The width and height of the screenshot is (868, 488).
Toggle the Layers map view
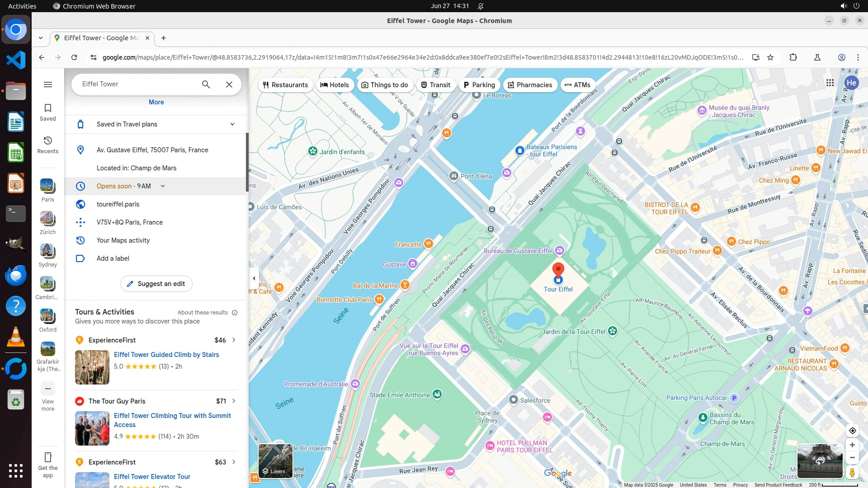pos(275,461)
